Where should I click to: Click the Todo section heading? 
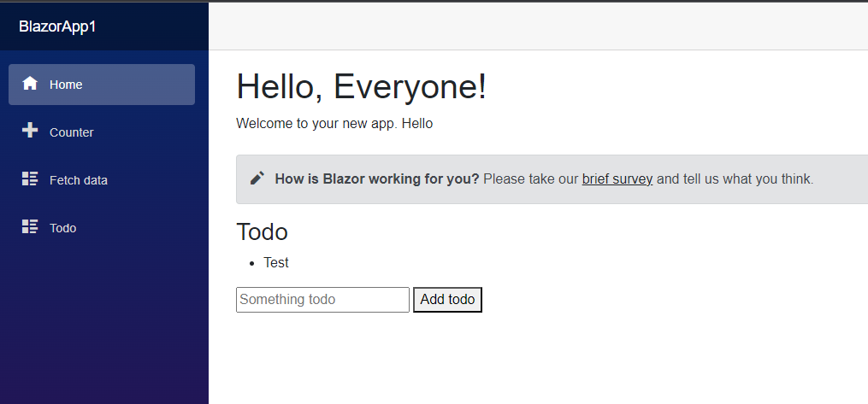[262, 232]
